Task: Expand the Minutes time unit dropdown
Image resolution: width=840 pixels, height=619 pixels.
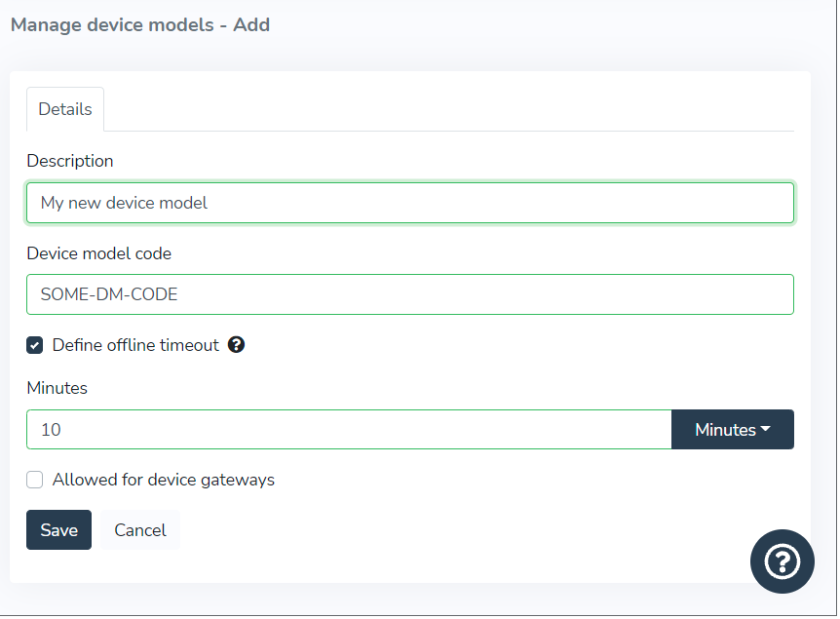Action: pyautogui.click(x=732, y=430)
